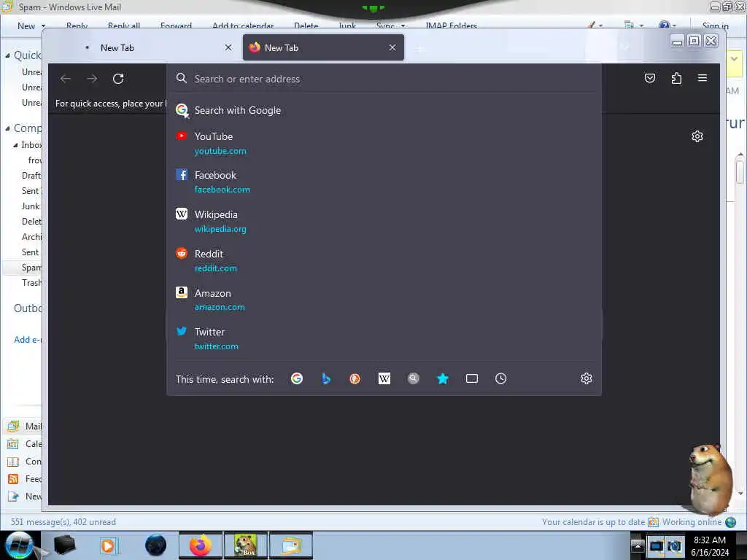The width and height of the screenshot is (747, 560).
Task: Collapse the mail account folder tree
Action: (7, 128)
